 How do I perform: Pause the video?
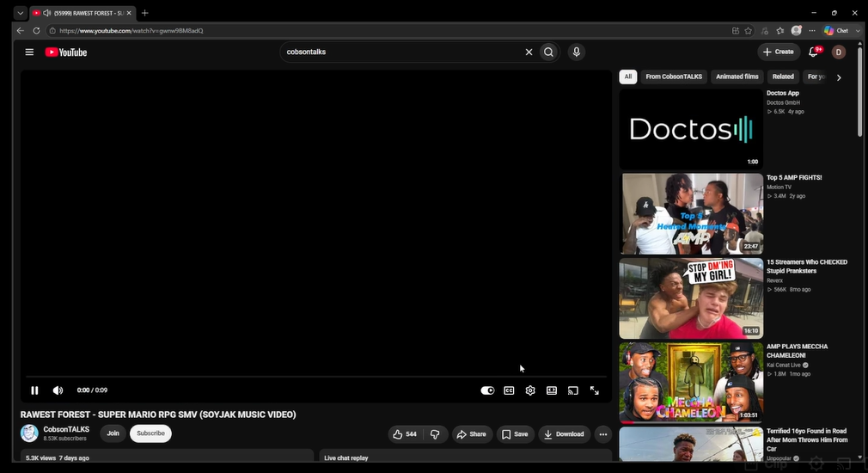(34, 390)
